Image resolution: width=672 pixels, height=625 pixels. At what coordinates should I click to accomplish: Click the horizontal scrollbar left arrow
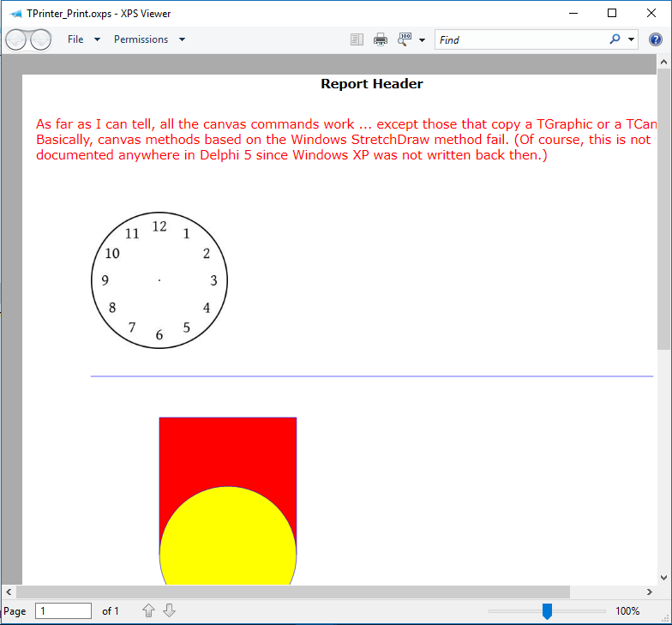(x=9, y=592)
